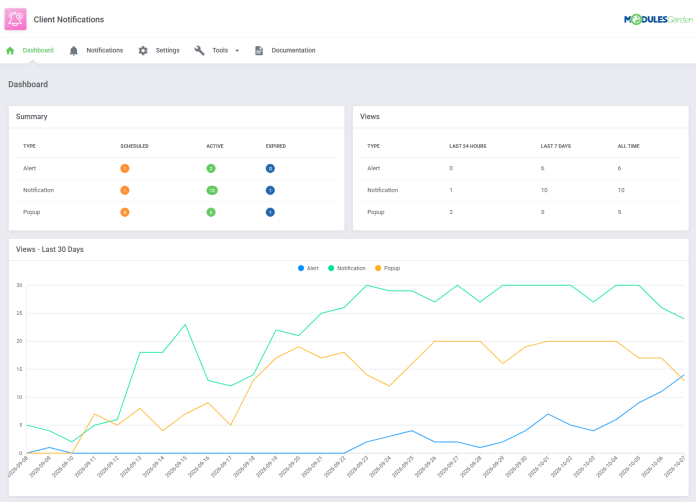Click the Notification expired blue badge
The image size is (696, 502).
[x=270, y=190]
